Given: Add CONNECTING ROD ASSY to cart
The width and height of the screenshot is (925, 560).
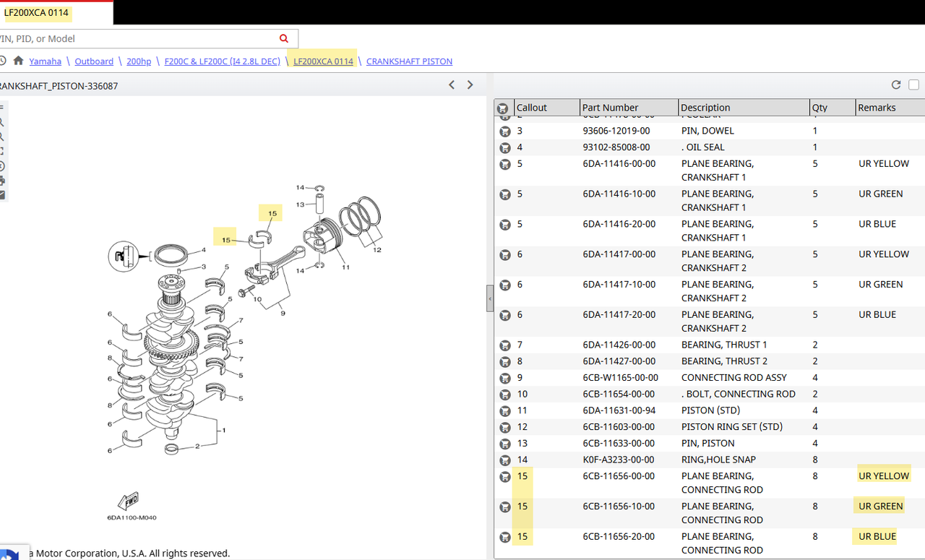Looking at the screenshot, I should 504,378.
